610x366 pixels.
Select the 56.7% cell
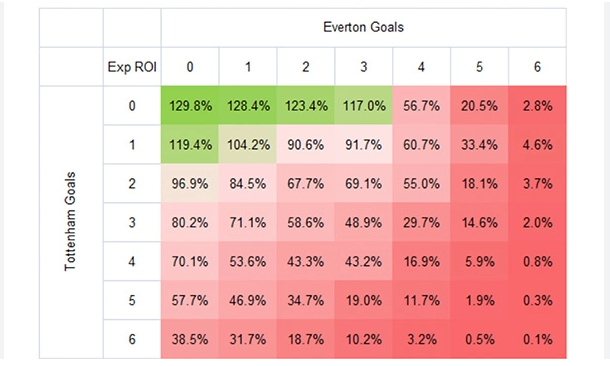[421, 105]
